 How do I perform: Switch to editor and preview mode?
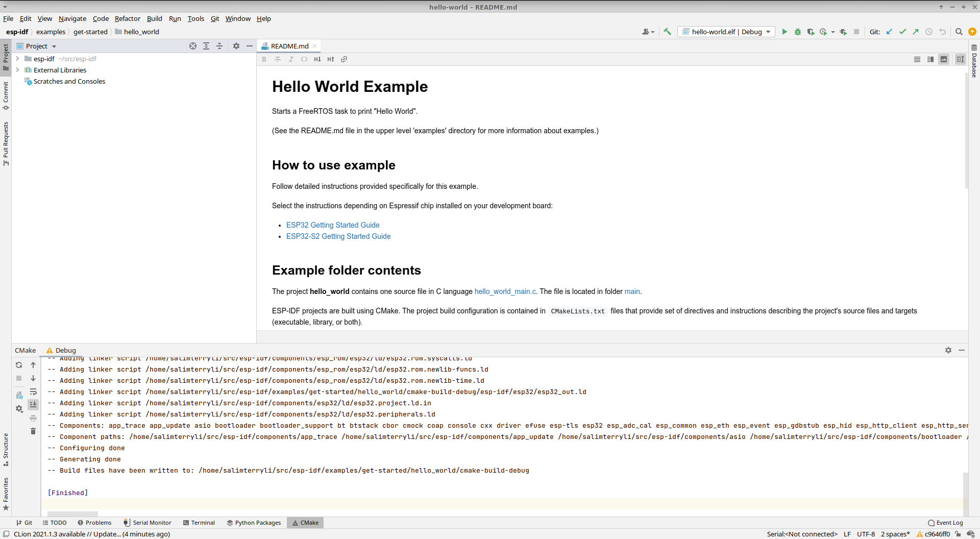(x=930, y=59)
